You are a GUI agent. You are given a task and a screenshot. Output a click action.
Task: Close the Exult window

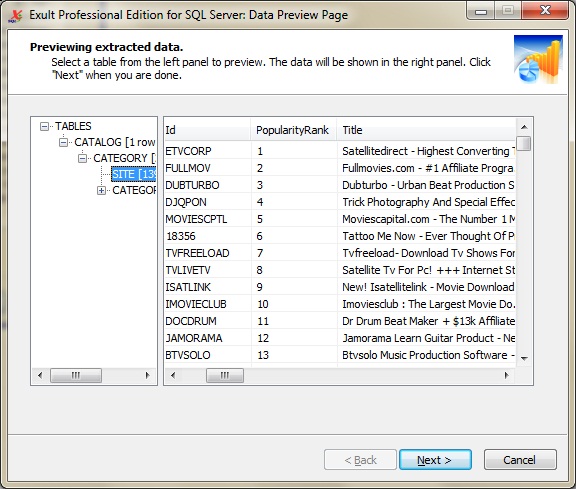pos(546,11)
